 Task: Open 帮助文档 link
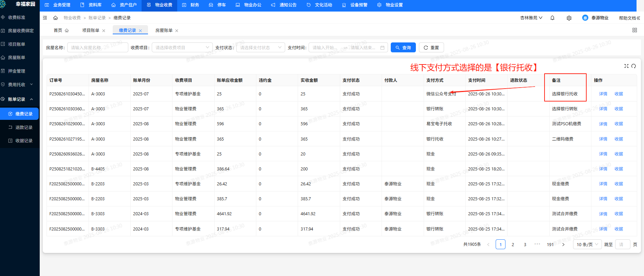pyautogui.click(x=629, y=18)
